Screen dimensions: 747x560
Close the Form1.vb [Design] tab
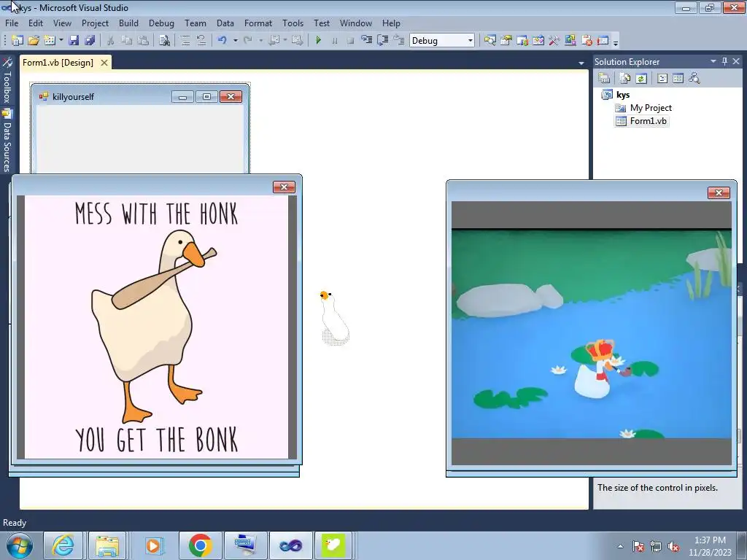(x=104, y=63)
